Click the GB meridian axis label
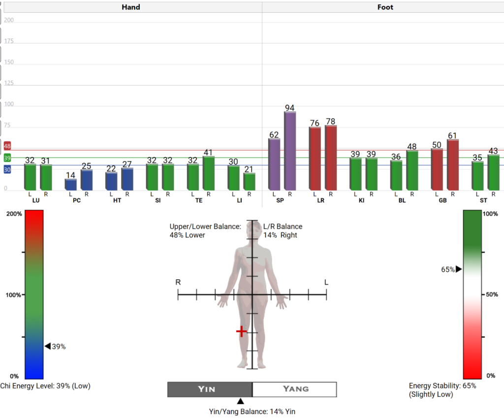Image resolution: width=504 pixels, height=420 pixels. click(x=442, y=200)
